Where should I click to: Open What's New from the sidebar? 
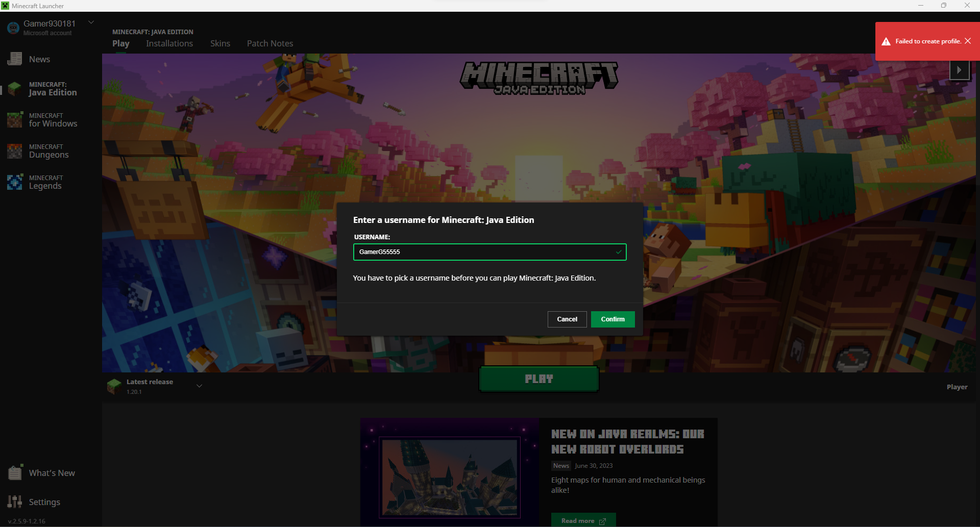pos(52,473)
